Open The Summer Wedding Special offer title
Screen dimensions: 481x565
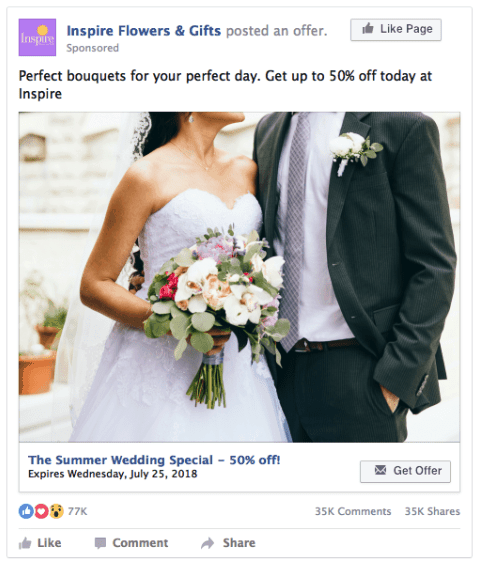click(154, 460)
